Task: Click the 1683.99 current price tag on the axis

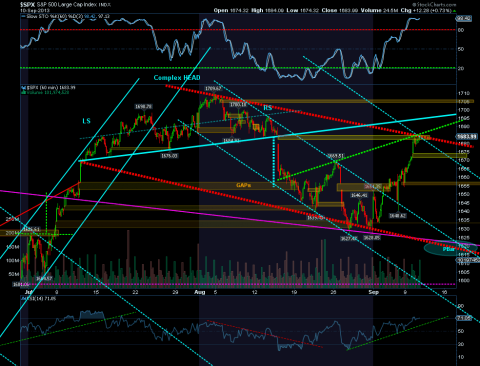Action: 467,136
